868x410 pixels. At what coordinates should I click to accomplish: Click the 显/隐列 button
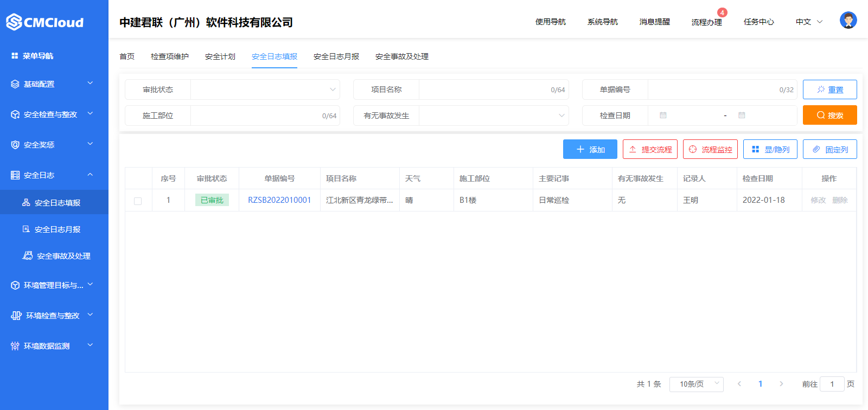coord(770,149)
